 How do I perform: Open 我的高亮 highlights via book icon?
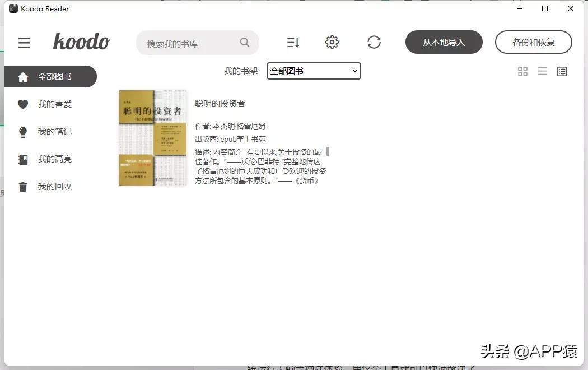[23, 159]
